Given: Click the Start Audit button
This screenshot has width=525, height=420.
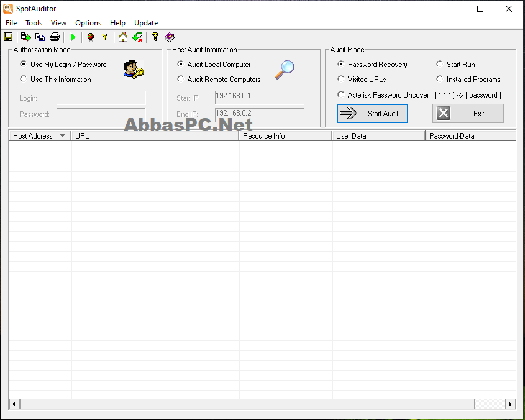Looking at the screenshot, I should [372, 113].
